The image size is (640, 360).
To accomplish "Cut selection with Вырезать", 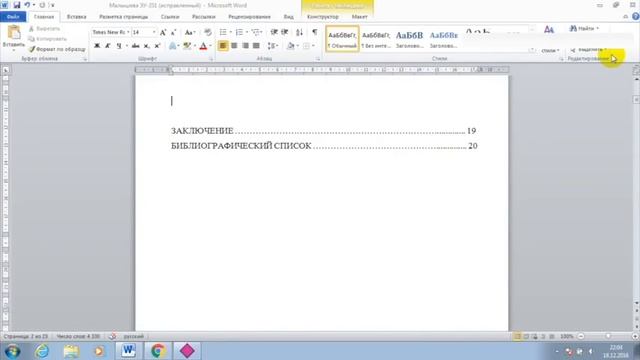I will 44,29.
